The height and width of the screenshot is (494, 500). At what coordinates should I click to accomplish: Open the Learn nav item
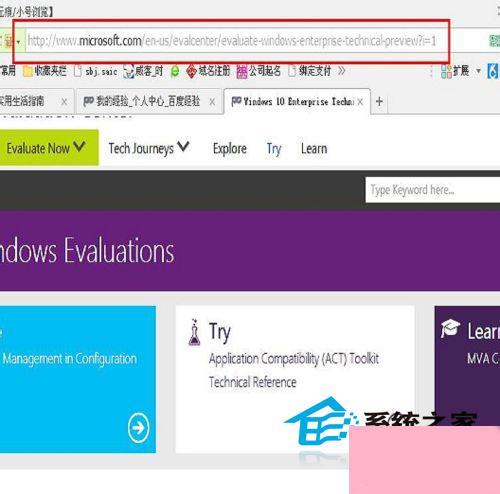click(x=314, y=148)
